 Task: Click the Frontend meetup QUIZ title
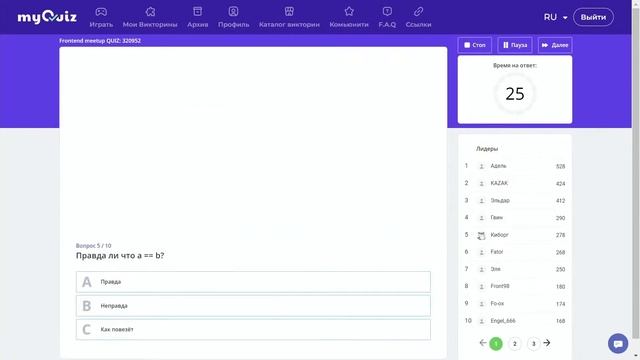tap(100, 41)
